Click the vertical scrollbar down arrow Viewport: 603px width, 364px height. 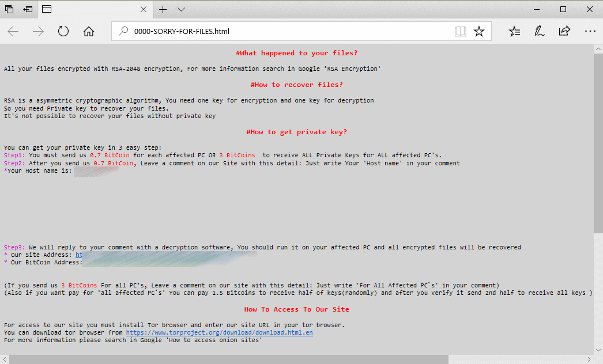coord(598,350)
